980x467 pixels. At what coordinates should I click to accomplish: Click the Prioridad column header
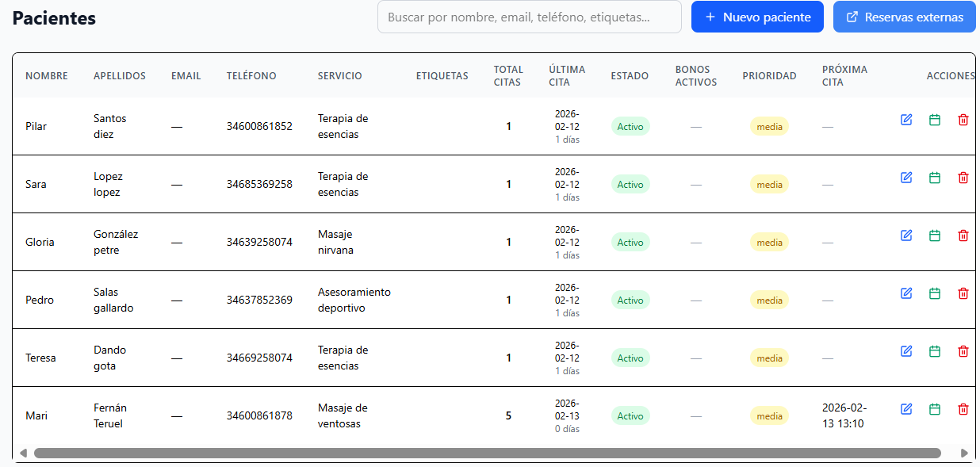769,76
